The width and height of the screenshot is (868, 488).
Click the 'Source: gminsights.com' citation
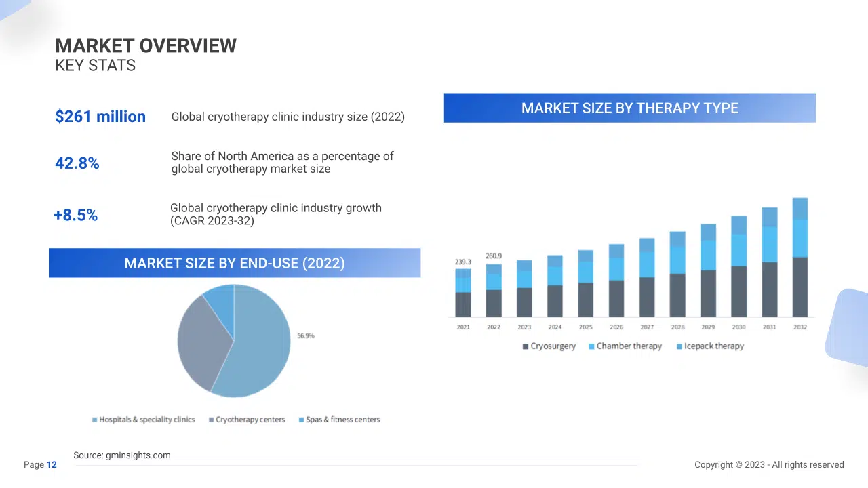pos(122,455)
